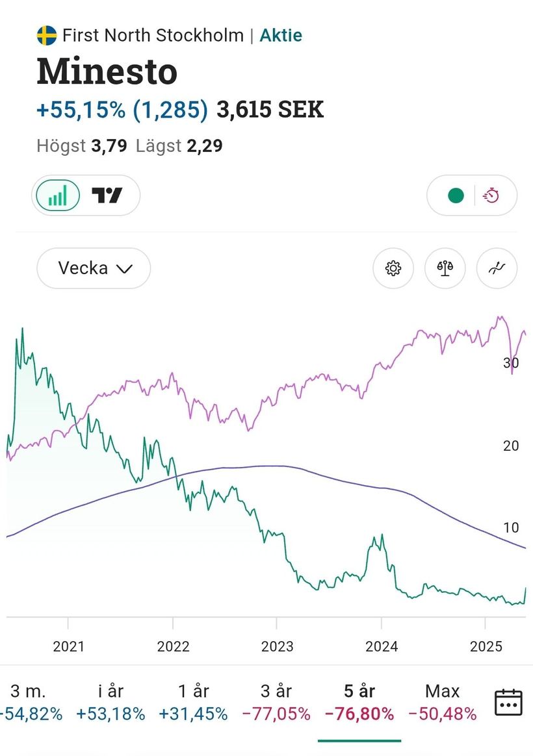Open the calendar date range picker

508,703
